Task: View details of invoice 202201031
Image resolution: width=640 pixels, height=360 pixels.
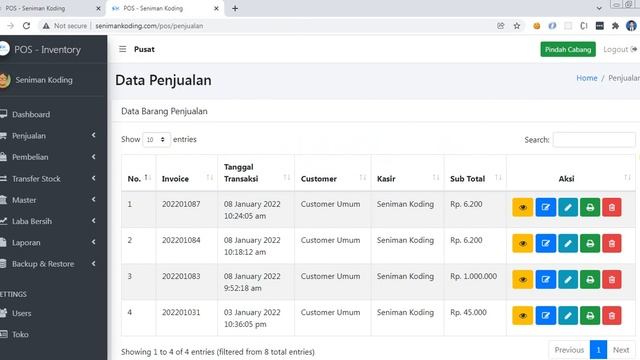Action: tap(522, 316)
